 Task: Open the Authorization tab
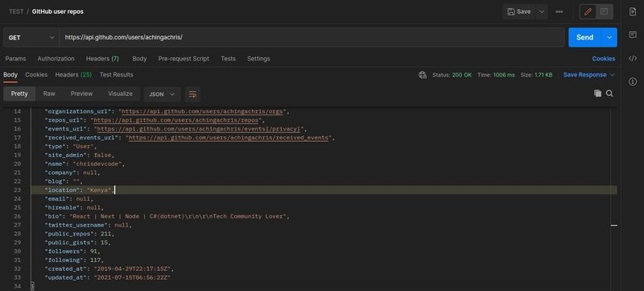[56, 59]
